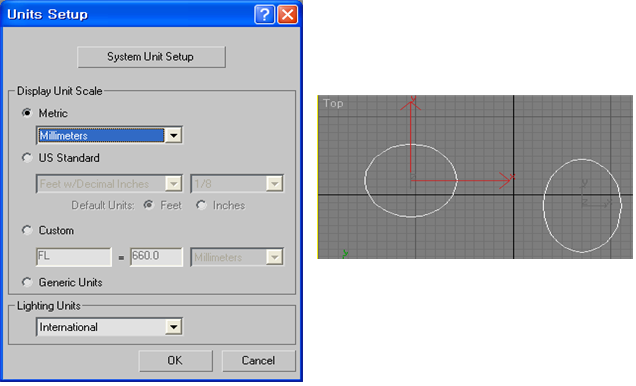This screenshot has width=636, height=386.
Task: Select the Generic Units radio button
Action: pos(27,282)
